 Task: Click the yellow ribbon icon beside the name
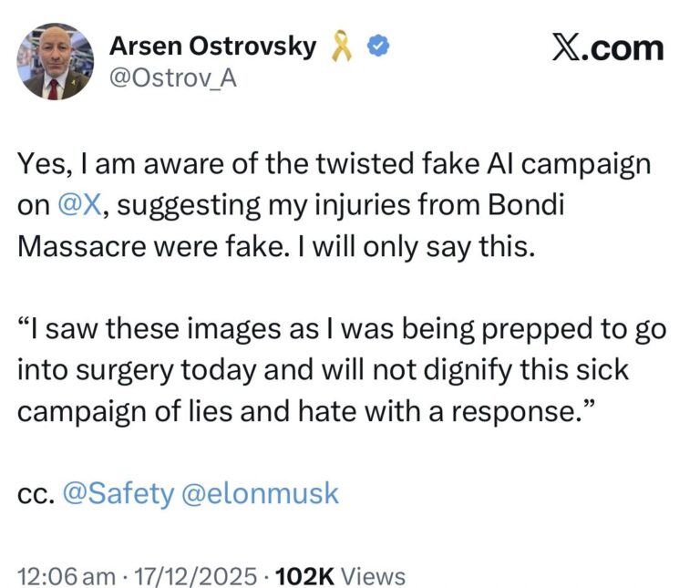[x=342, y=46]
